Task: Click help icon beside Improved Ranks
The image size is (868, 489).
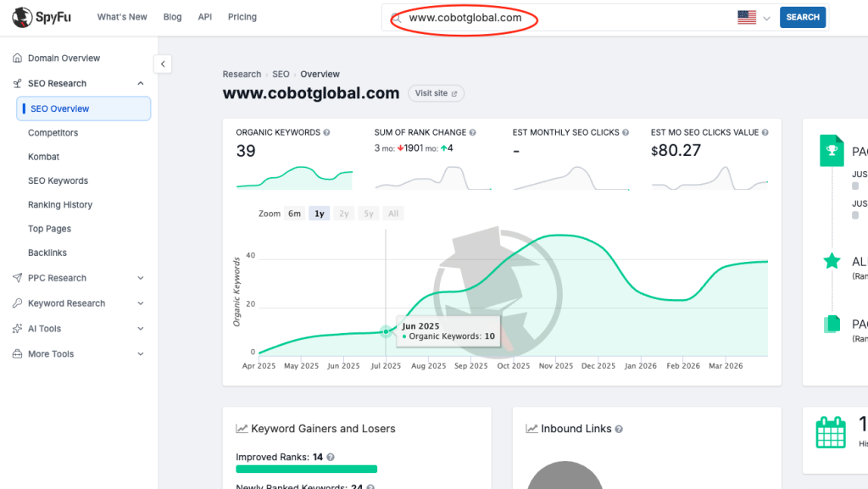Action: coord(330,458)
